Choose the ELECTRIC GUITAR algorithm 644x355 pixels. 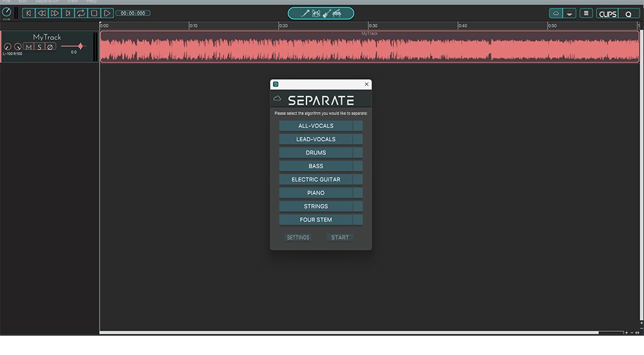(x=316, y=179)
